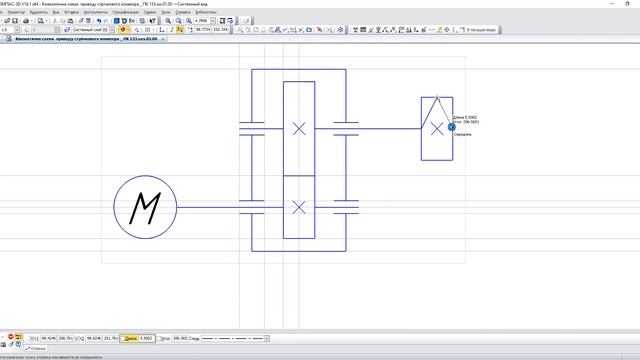Click the Redo arrow icon
Viewport: 640px width, 360px height.
(106, 21)
